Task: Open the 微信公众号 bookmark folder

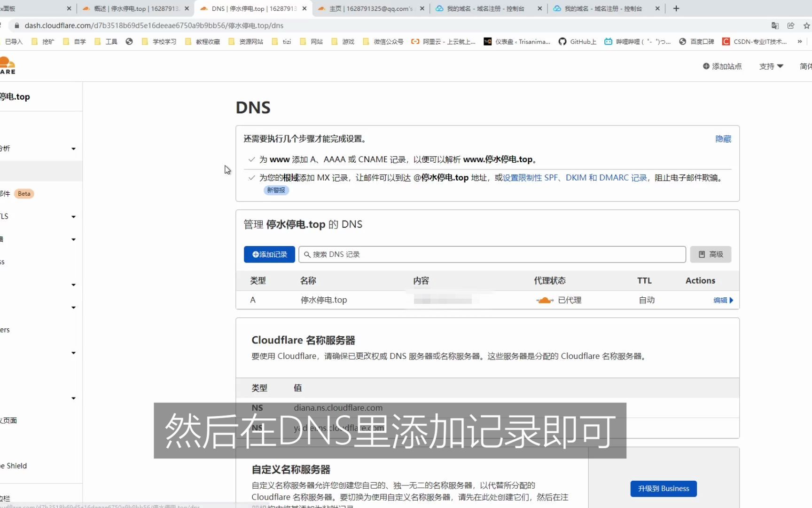Action: [x=383, y=41]
